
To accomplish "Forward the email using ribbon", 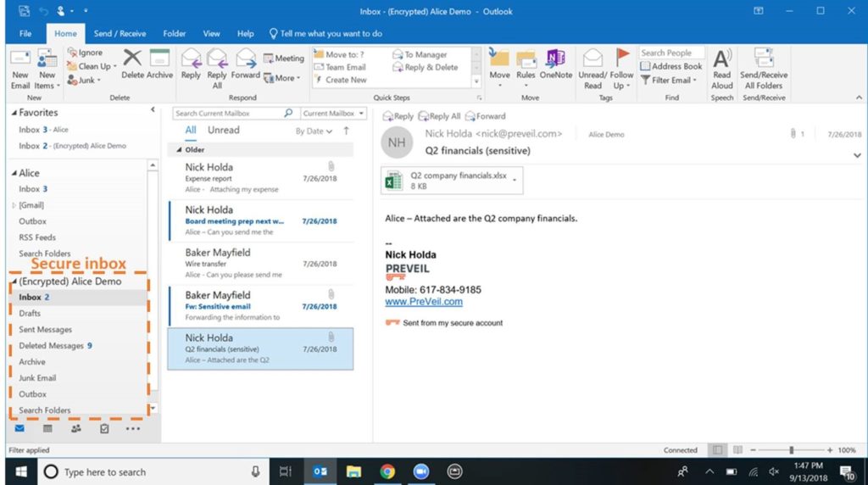I will [245, 64].
